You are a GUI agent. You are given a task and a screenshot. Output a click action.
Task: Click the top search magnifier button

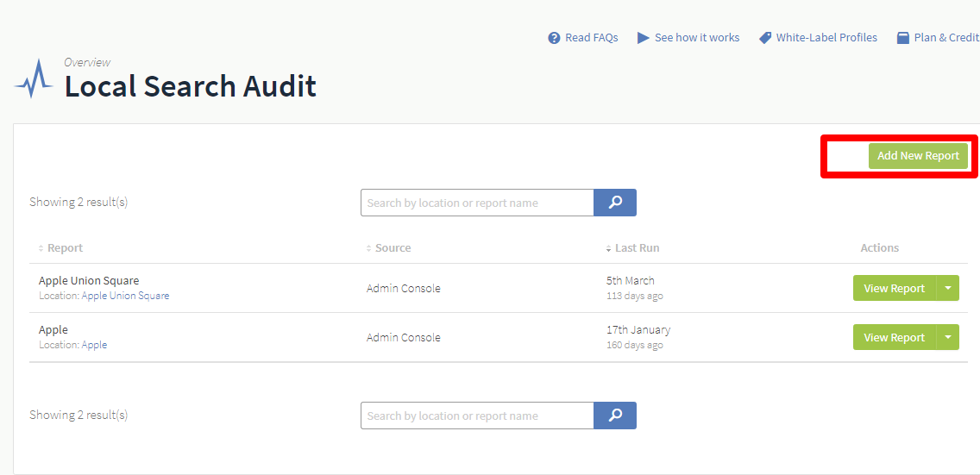point(615,203)
